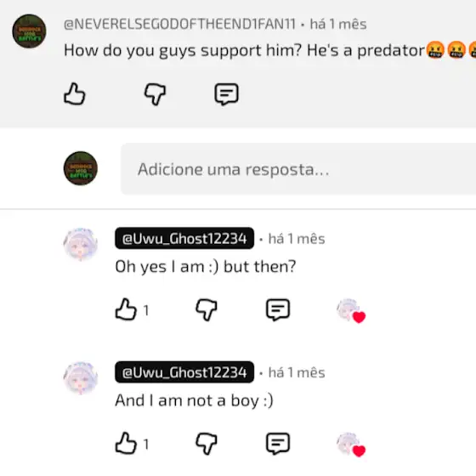Open @NEVERELSEGODOFTHEEND1FAN11 channel link

179,24
